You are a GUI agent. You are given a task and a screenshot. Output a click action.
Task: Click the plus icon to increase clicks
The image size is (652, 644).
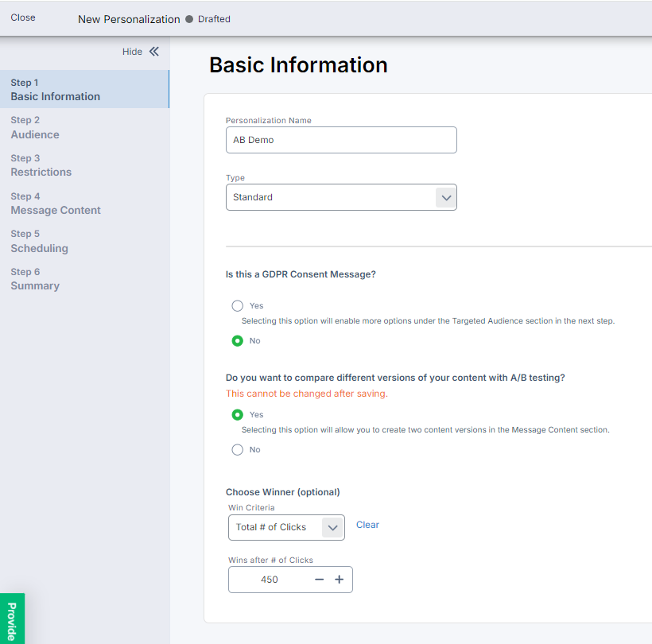click(x=340, y=580)
